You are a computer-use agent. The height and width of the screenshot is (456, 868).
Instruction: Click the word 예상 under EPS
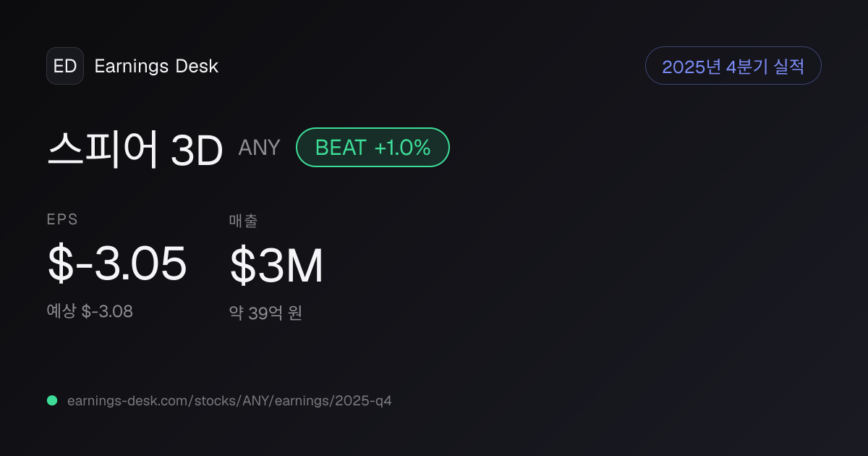61,312
